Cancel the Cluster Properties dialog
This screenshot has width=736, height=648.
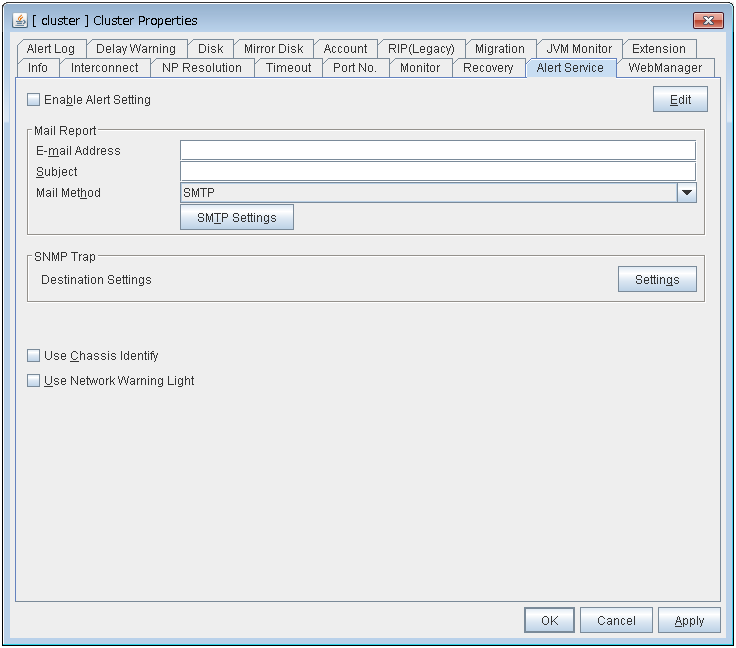[x=616, y=621]
